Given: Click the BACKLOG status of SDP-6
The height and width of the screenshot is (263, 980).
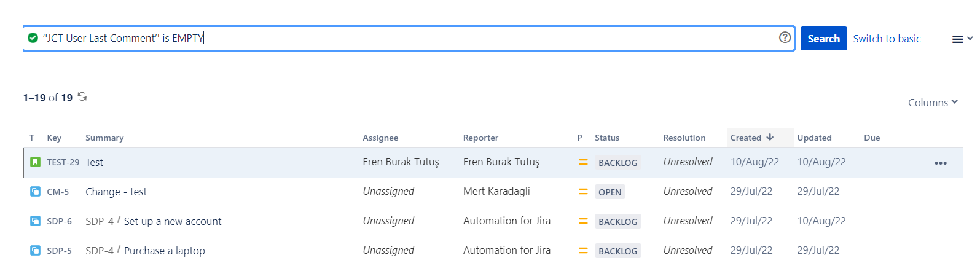Looking at the screenshot, I should click(x=618, y=222).
